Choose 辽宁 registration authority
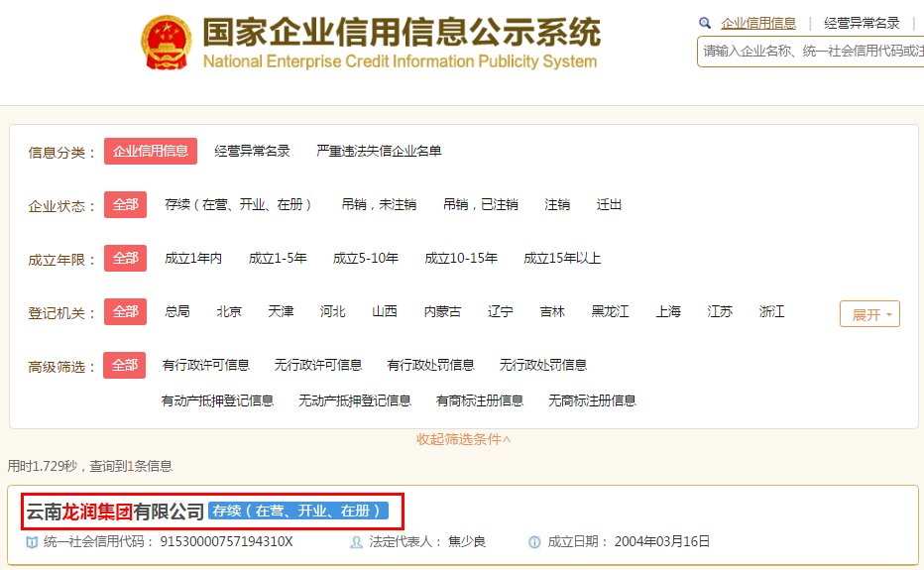Screen dimensions: 924x570 [501, 311]
